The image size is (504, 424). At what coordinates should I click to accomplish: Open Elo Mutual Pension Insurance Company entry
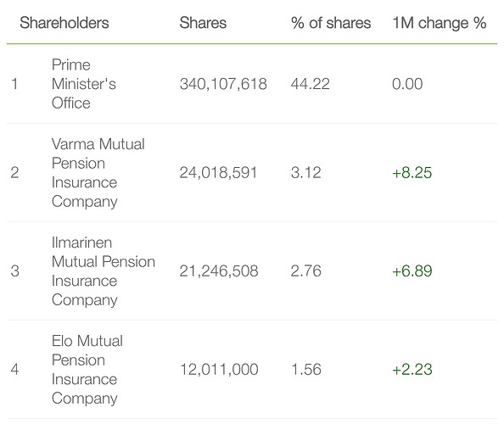point(87,370)
